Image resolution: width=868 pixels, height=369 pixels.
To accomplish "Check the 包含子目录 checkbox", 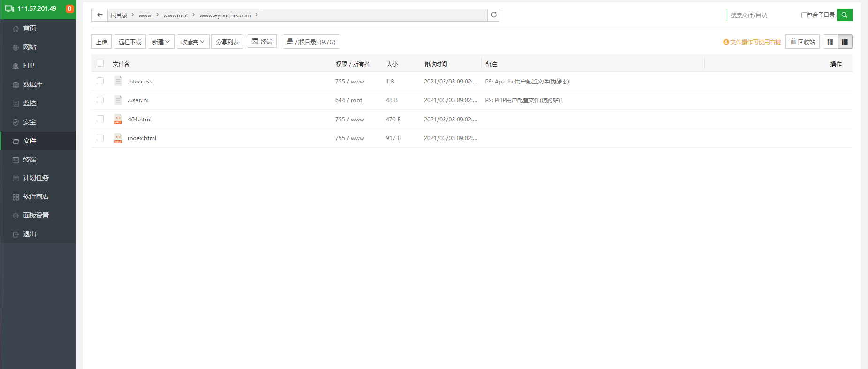I will pos(804,15).
